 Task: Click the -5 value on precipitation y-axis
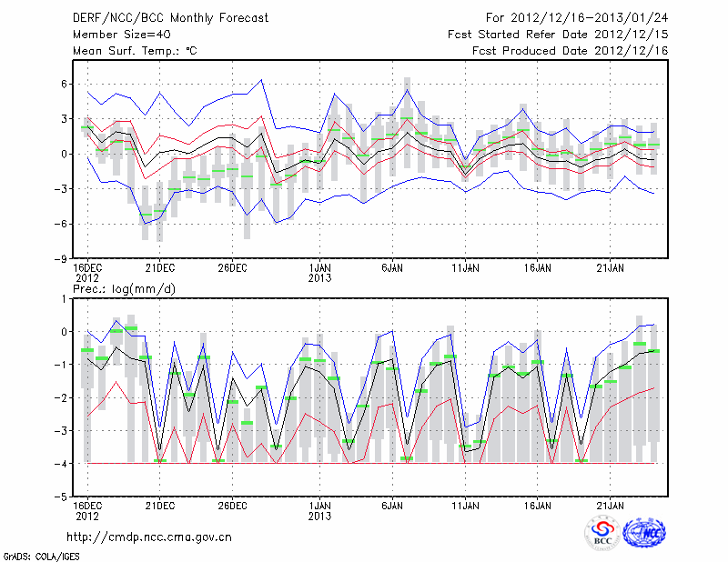click(63, 497)
